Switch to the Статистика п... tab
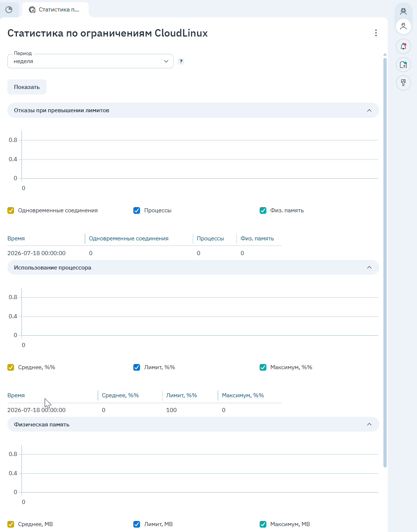The width and height of the screenshot is (417, 532). [x=55, y=10]
